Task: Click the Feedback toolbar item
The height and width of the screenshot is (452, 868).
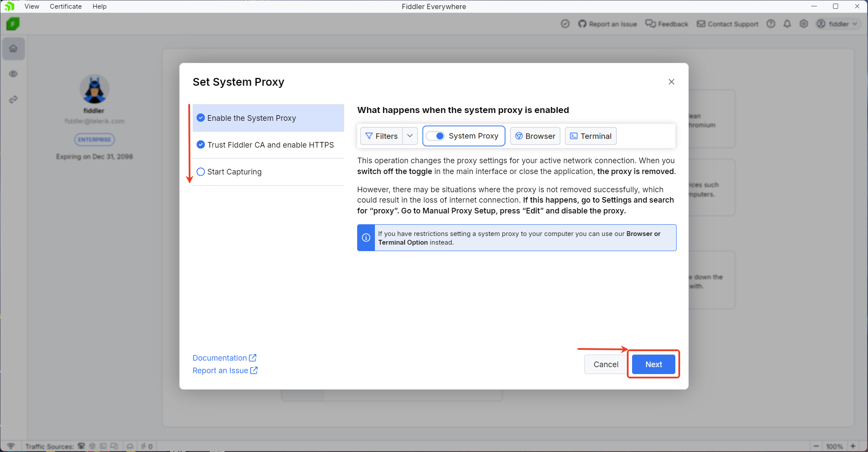Action: (x=667, y=24)
